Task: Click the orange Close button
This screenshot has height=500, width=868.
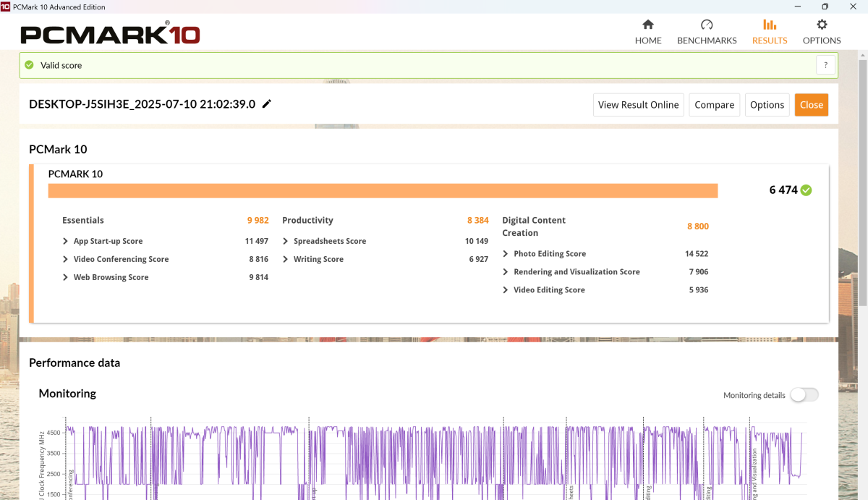Action: [812, 105]
